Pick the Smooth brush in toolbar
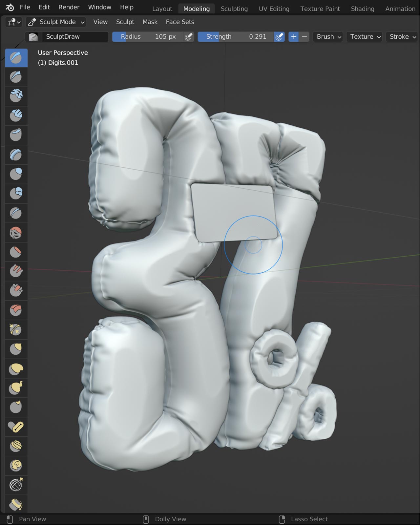The image size is (420, 525). coord(16,233)
